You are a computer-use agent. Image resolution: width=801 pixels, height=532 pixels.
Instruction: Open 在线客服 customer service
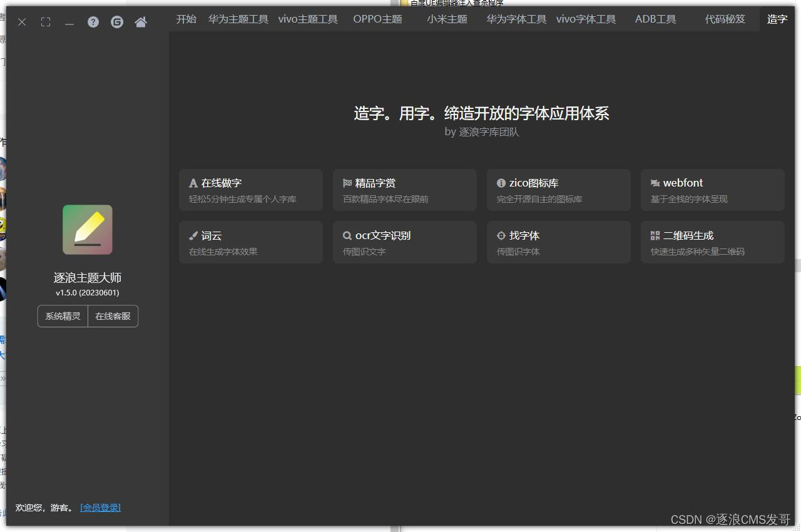click(113, 316)
